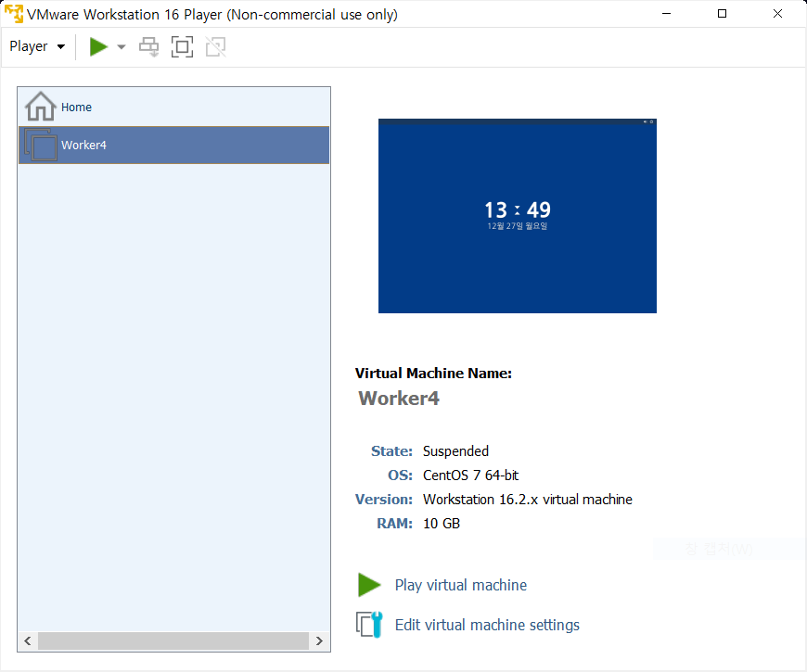Click the green play arrow near Play virtual machine
This screenshot has height=672, width=807.
[369, 585]
